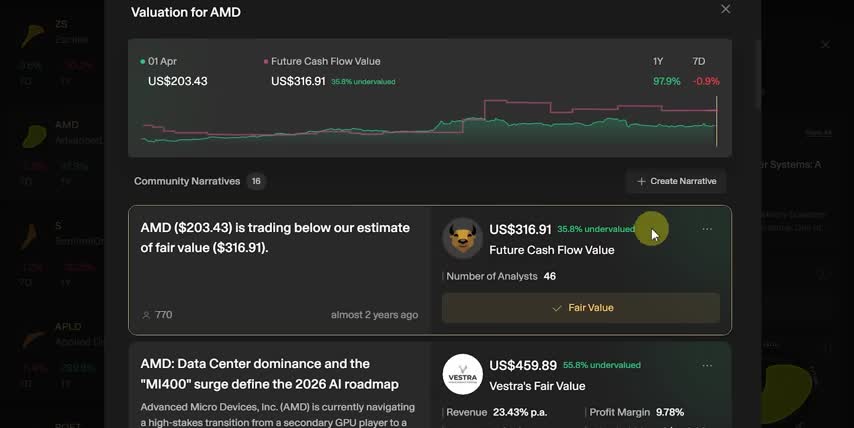Viewport: 854px width, 428px height.
Task: Click the checkmark icon in Fair Value button
Action: (x=557, y=308)
